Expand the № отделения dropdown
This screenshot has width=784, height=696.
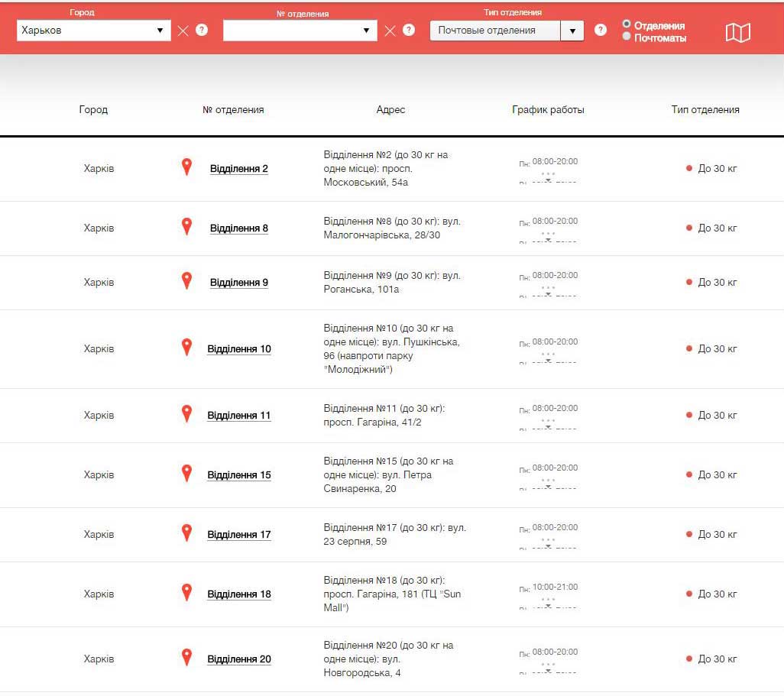pyautogui.click(x=300, y=31)
